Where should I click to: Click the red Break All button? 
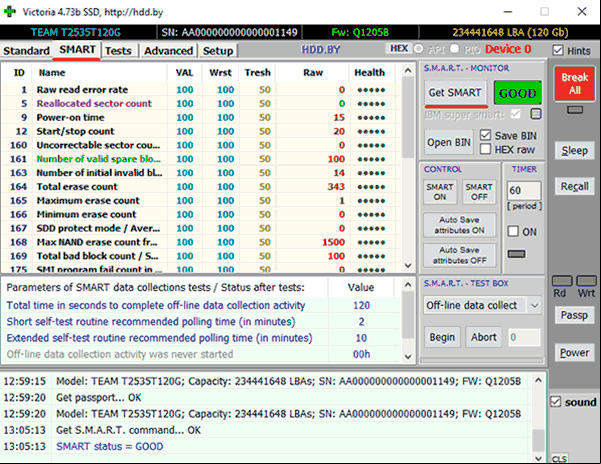pos(575,84)
